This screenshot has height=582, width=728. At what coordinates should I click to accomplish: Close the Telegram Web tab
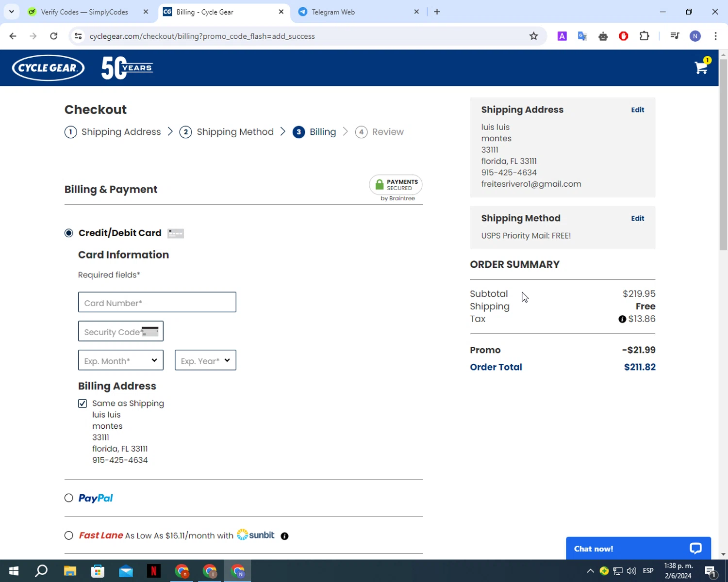416,12
